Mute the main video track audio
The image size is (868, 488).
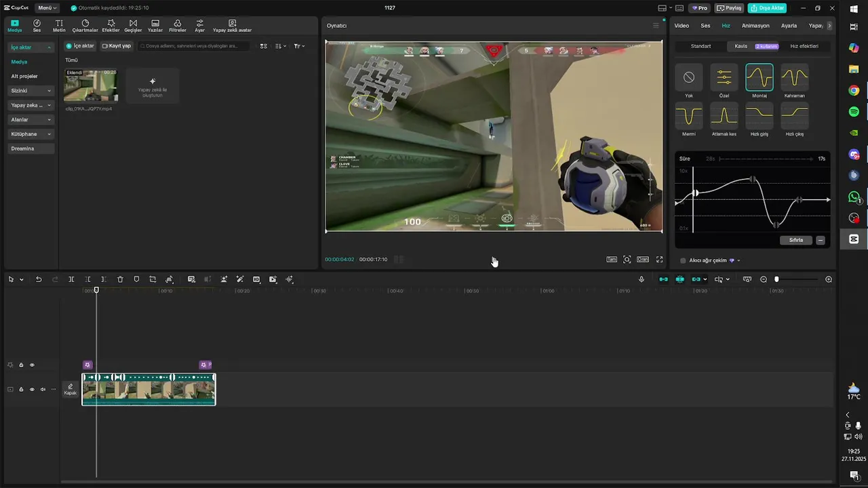43,390
